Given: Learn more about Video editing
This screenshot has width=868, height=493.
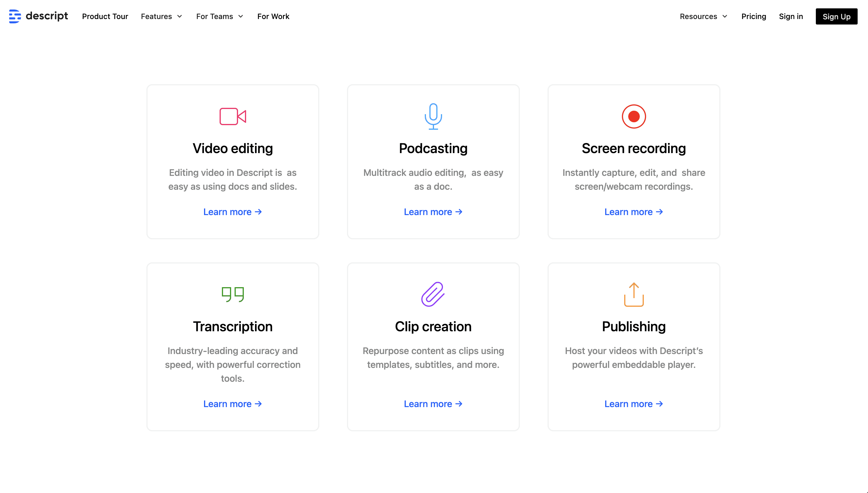Looking at the screenshot, I should [x=233, y=212].
